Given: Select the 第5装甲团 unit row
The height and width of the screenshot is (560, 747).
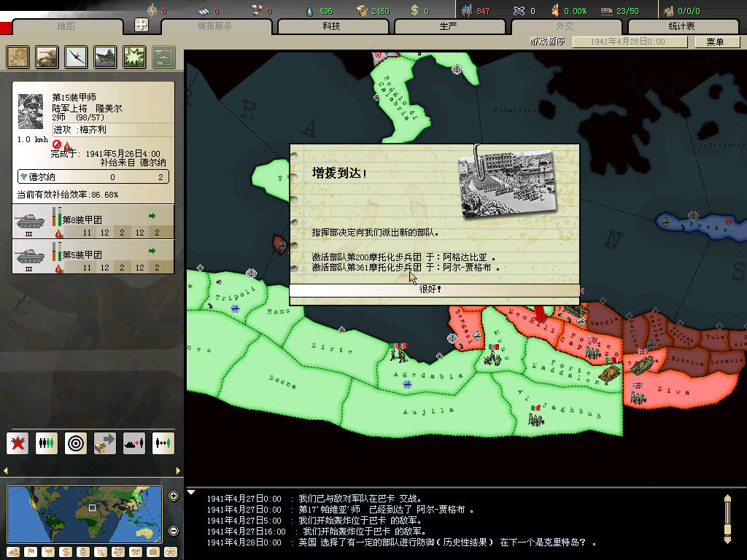Looking at the screenshot, I should tap(93, 257).
